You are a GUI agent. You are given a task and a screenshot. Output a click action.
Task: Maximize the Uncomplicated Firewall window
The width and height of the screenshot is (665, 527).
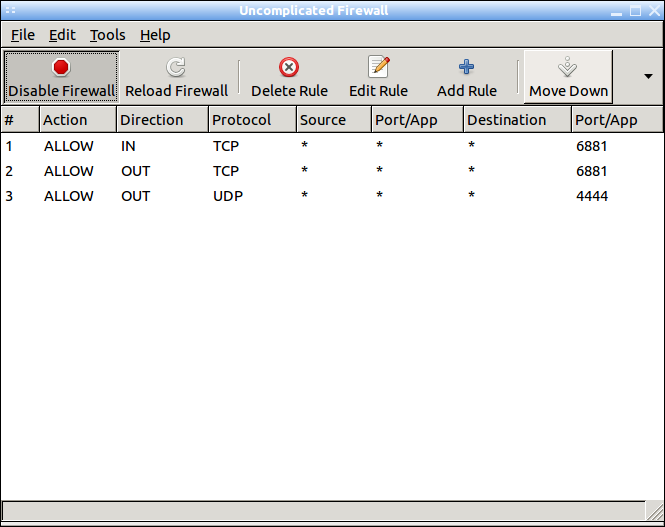[635, 11]
